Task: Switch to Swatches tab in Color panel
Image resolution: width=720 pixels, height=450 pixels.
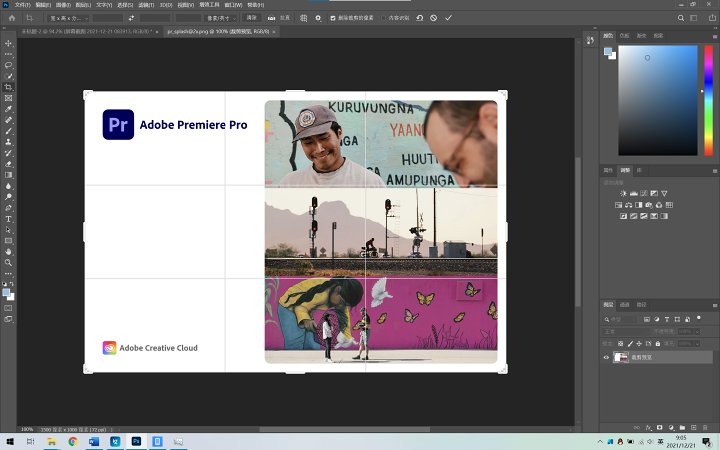Action: tap(624, 36)
